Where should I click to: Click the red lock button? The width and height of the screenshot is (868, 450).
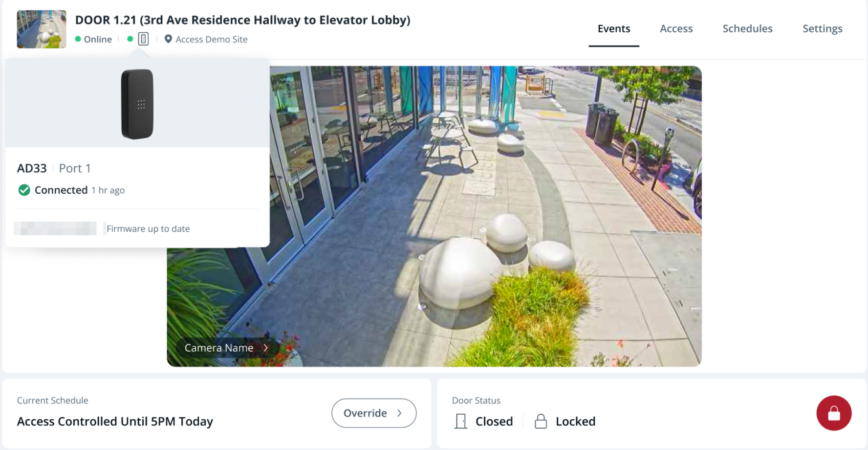coord(834,413)
